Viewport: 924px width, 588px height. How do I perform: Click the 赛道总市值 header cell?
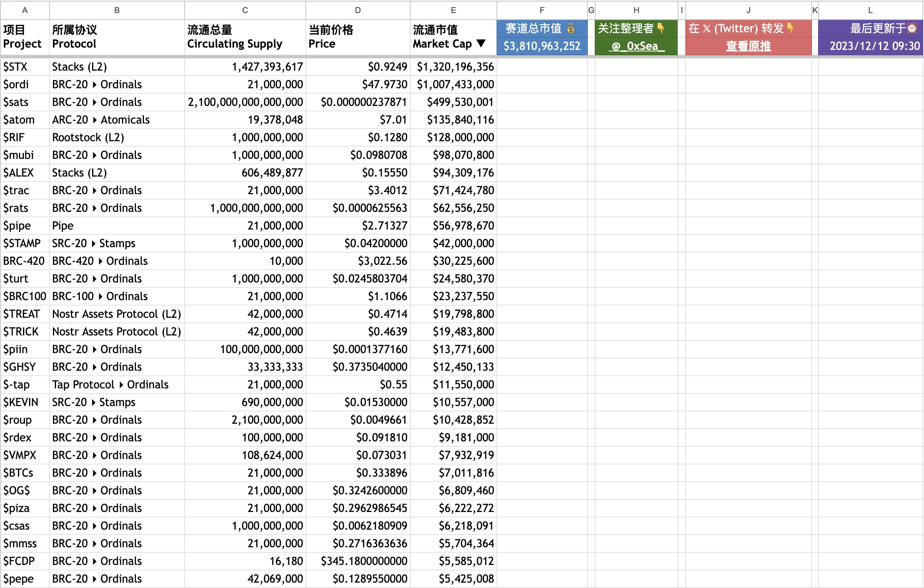[x=542, y=28]
